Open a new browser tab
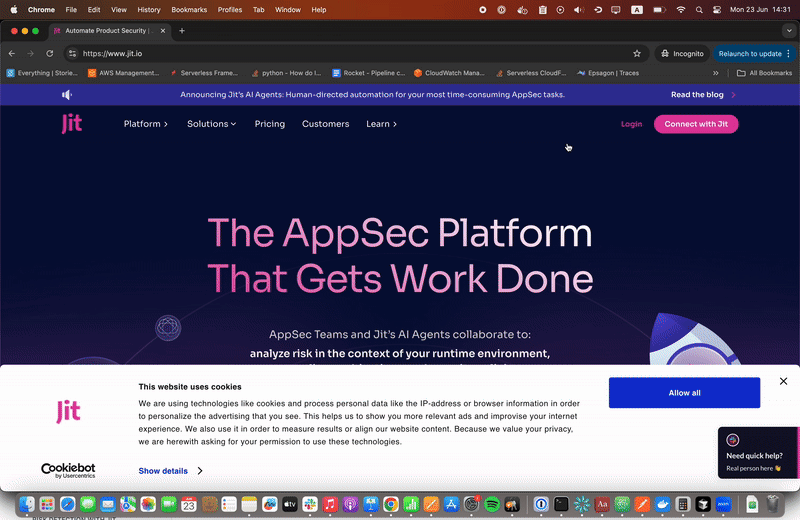Screen dimensions: 800x520 [x=182, y=31]
